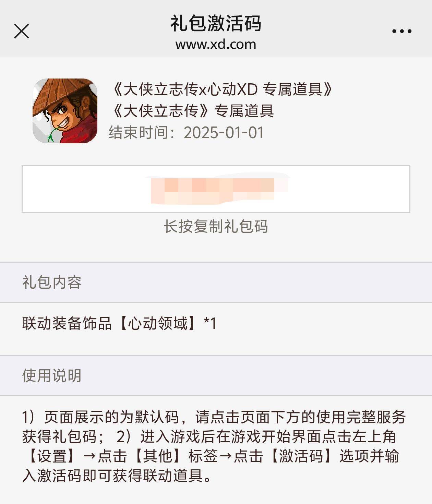Select the 礼包内容 section header
The width and height of the screenshot is (432, 504).
click(52, 282)
